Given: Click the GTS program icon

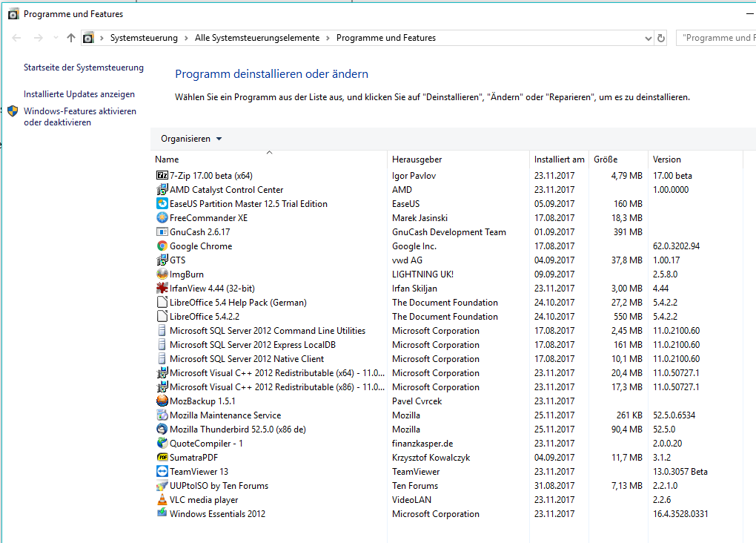Looking at the screenshot, I should click(x=162, y=260).
